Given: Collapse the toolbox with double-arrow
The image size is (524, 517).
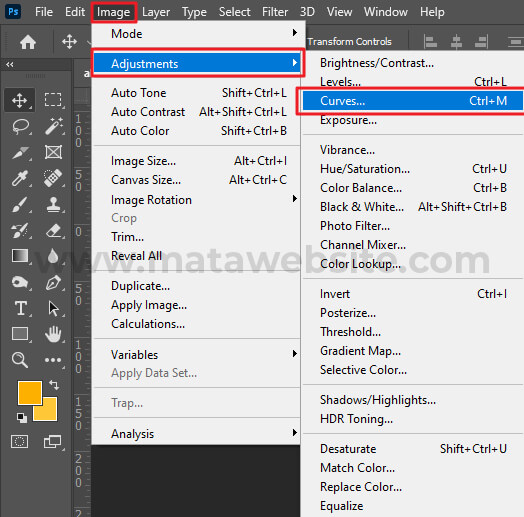Looking at the screenshot, I should [x=10, y=64].
